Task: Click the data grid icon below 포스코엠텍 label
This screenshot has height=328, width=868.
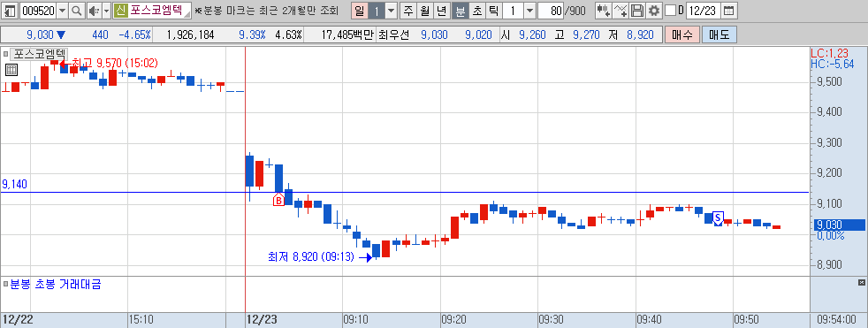Action: click(x=11, y=69)
